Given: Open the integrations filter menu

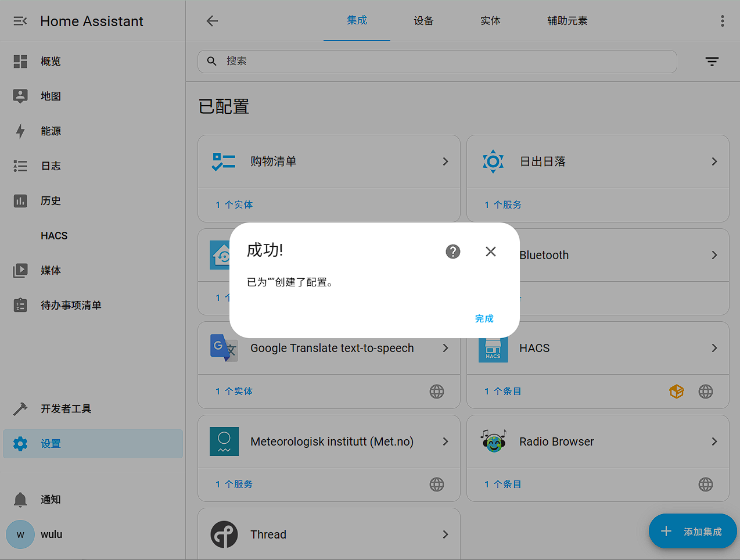Looking at the screenshot, I should pos(712,61).
